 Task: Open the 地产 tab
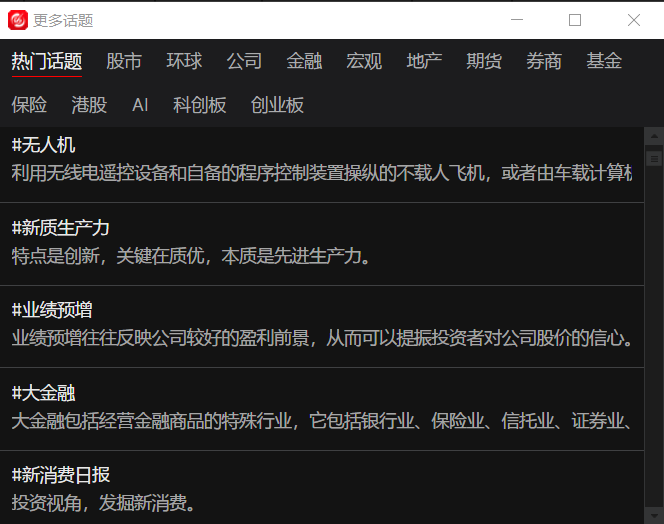[x=424, y=61]
